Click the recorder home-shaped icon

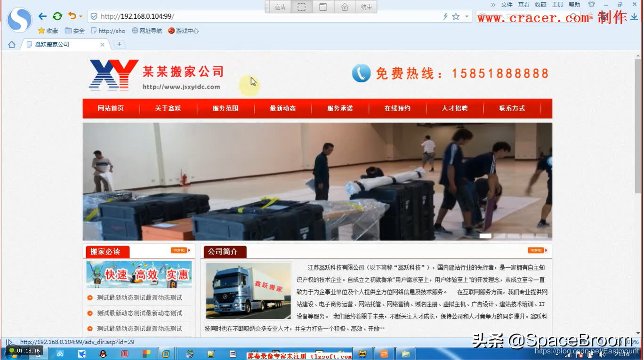coord(345,7)
